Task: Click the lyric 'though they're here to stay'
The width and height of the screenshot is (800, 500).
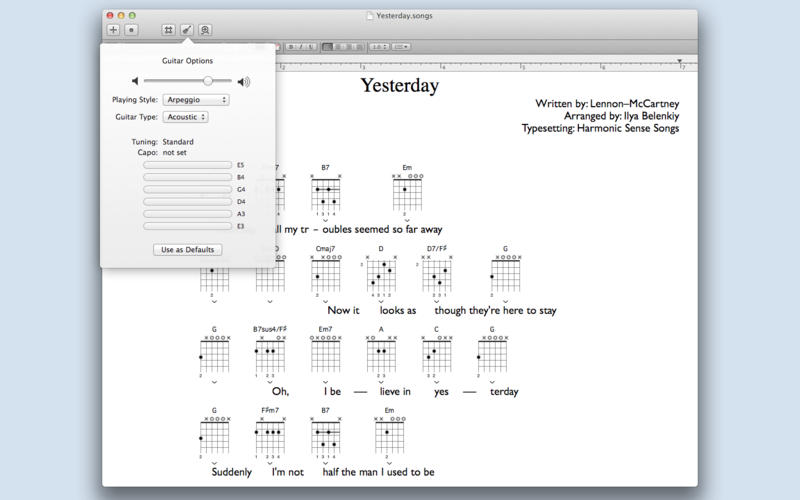Action: (495, 310)
